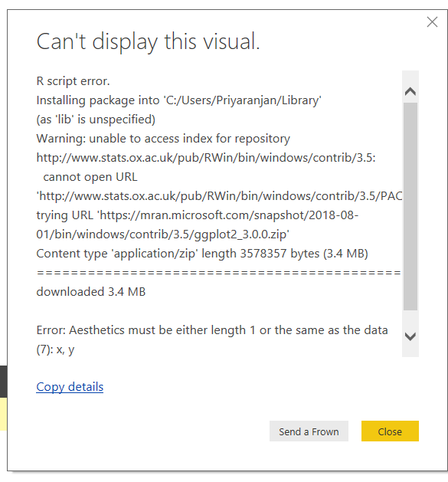This screenshot has width=448, height=482.
Task: Click the "trying URL" mran.microsoft.com line
Action: pos(198,215)
